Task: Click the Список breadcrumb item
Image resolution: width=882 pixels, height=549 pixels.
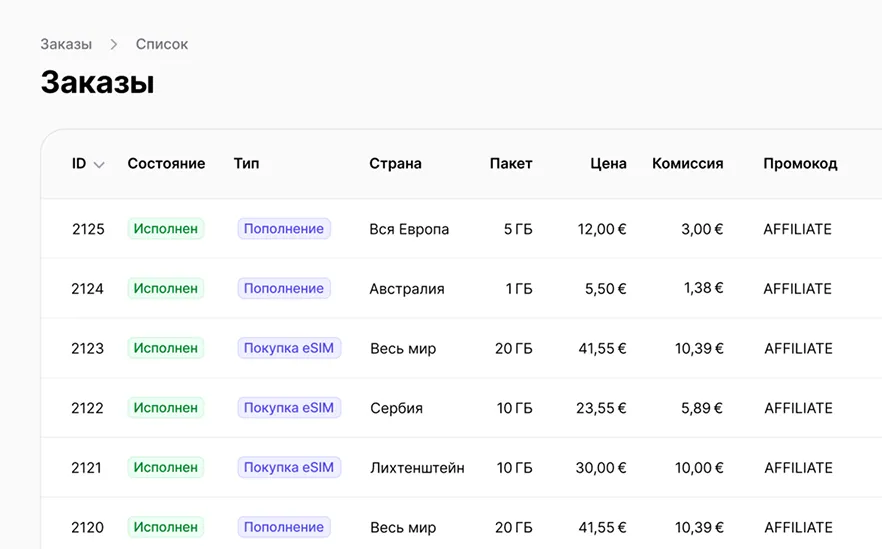Action: coord(162,44)
